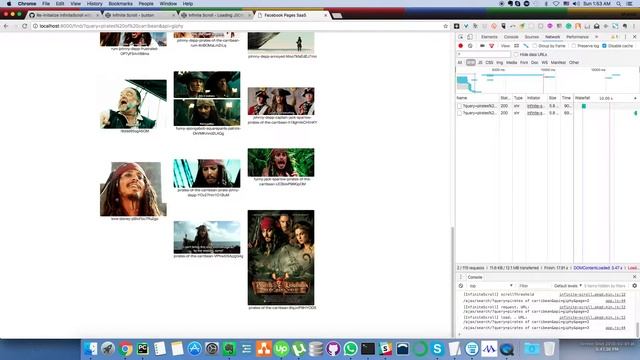This screenshot has width=640, height=360.
Task: Open Trash from the dock
Action: tap(549, 349)
